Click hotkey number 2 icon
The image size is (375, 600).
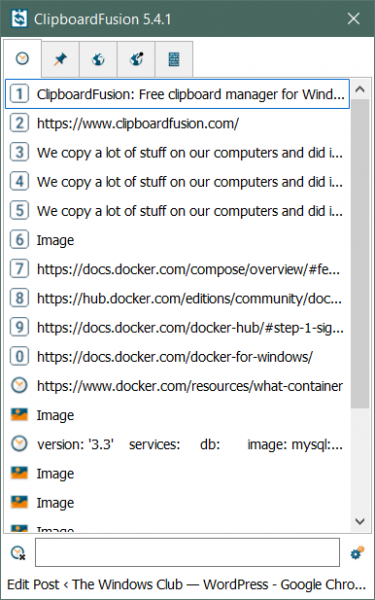[19, 123]
